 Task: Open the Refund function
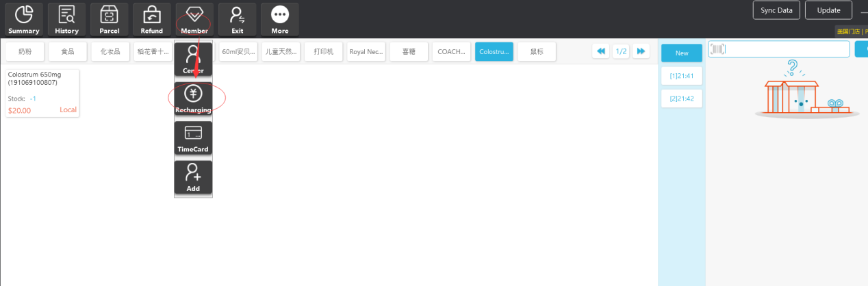152,19
